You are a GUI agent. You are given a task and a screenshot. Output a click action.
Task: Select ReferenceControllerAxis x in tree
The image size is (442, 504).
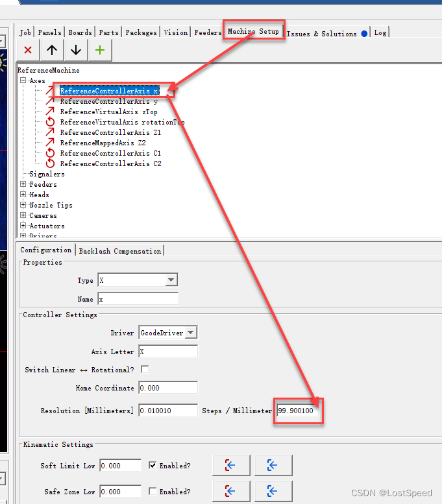click(109, 91)
